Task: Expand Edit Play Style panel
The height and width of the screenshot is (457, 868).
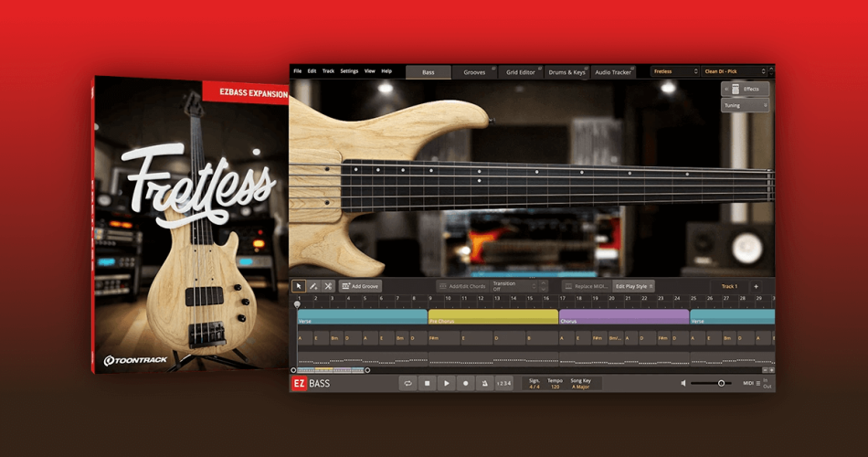Action: click(x=634, y=286)
